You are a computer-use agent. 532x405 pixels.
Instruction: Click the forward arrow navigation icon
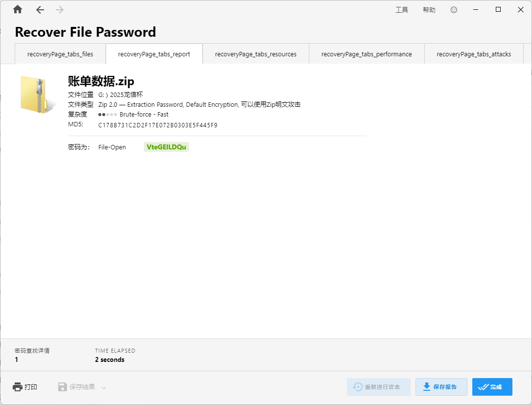(x=60, y=10)
